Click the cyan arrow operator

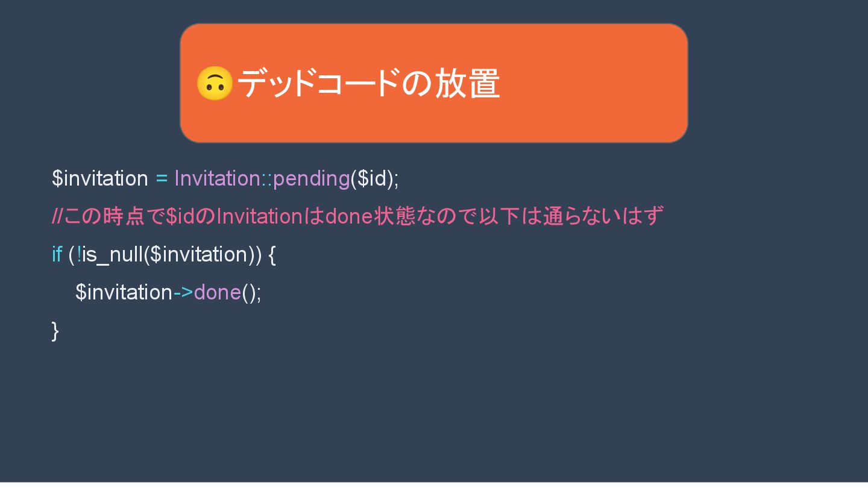click(x=183, y=293)
